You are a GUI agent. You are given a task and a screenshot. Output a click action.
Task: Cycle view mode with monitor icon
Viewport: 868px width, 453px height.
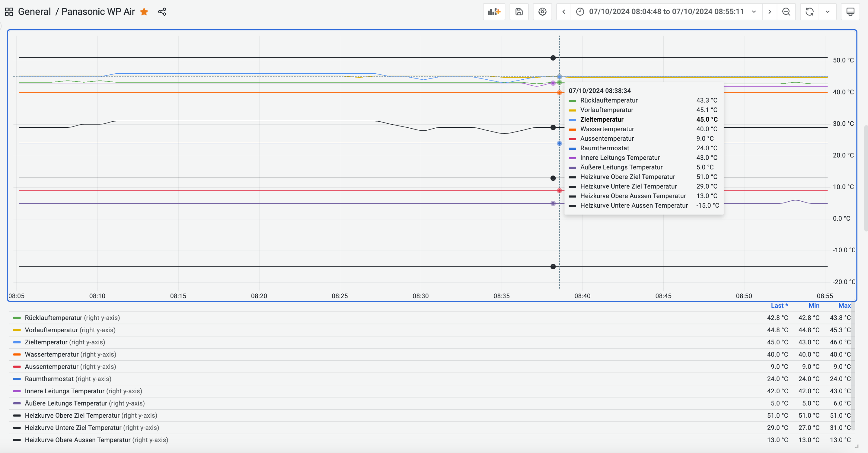[x=850, y=12]
